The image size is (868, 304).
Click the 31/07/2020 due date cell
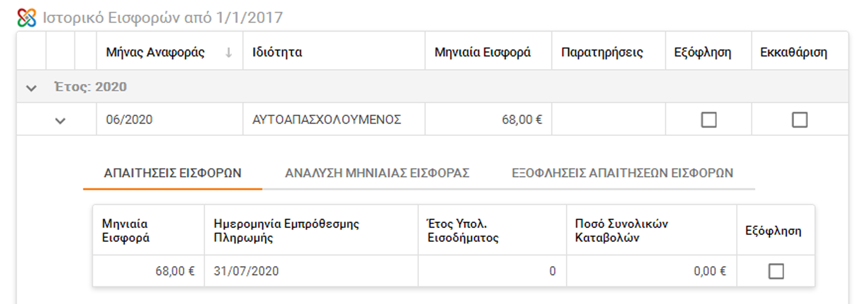246,271
